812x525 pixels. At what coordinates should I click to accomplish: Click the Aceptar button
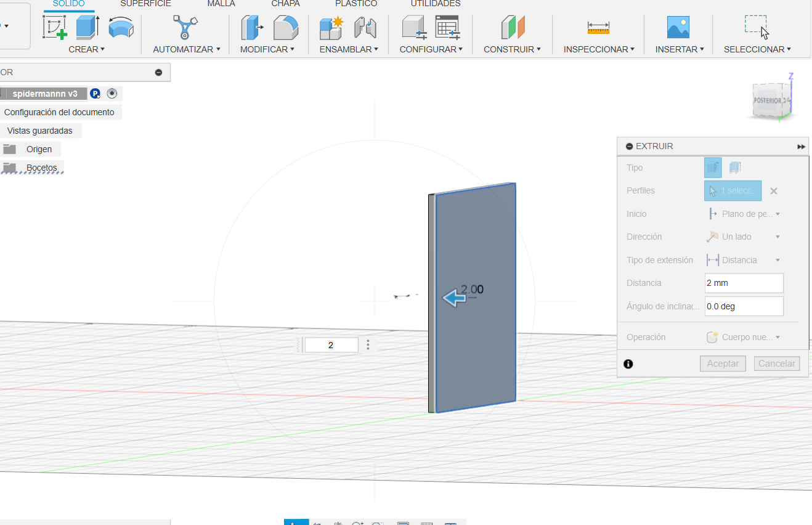coord(723,364)
